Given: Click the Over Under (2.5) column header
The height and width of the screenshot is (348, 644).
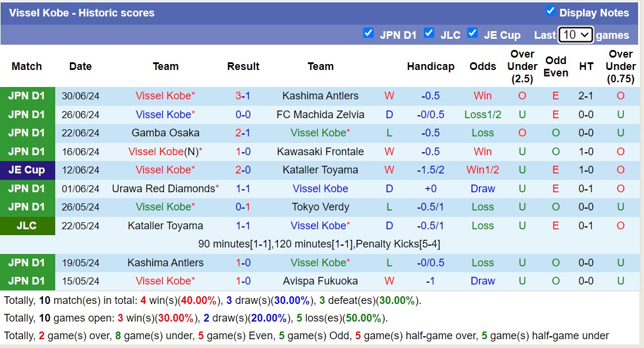Looking at the screenshot, I should 522,66.
